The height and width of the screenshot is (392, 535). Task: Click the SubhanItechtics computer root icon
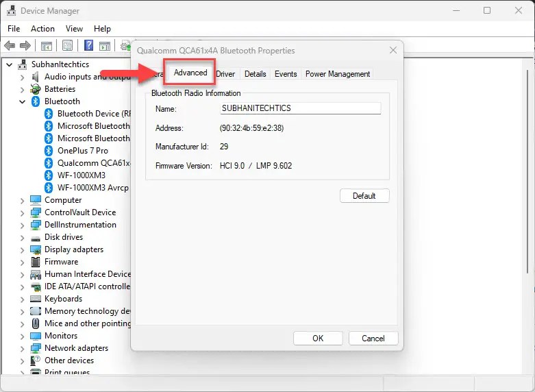pyautogui.click(x=23, y=64)
